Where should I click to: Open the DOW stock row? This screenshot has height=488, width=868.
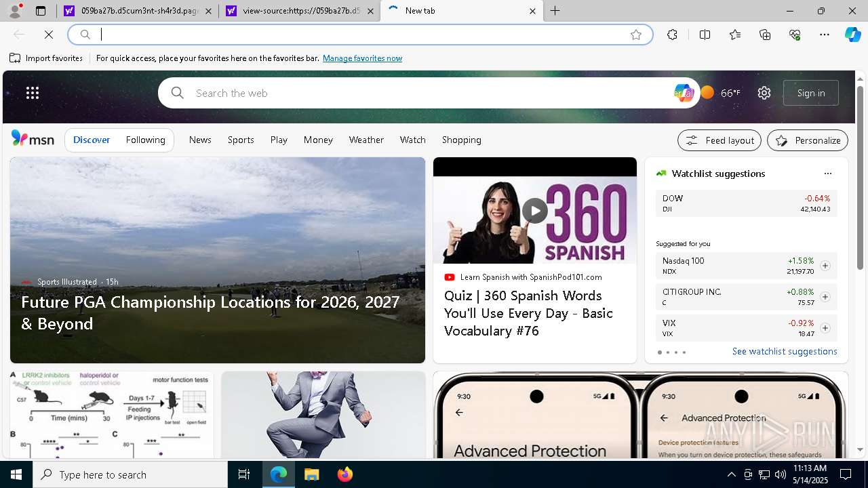point(746,203)
